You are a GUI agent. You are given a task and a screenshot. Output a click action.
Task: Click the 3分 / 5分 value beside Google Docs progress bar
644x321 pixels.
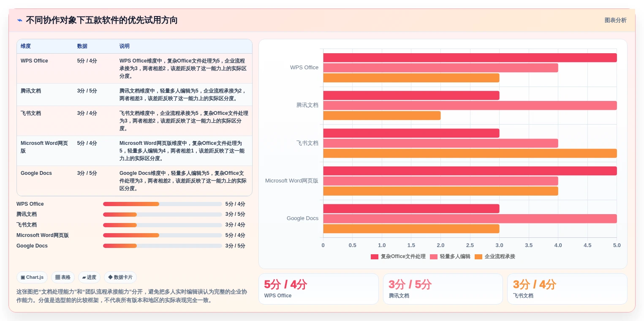(x=235, y=246)
